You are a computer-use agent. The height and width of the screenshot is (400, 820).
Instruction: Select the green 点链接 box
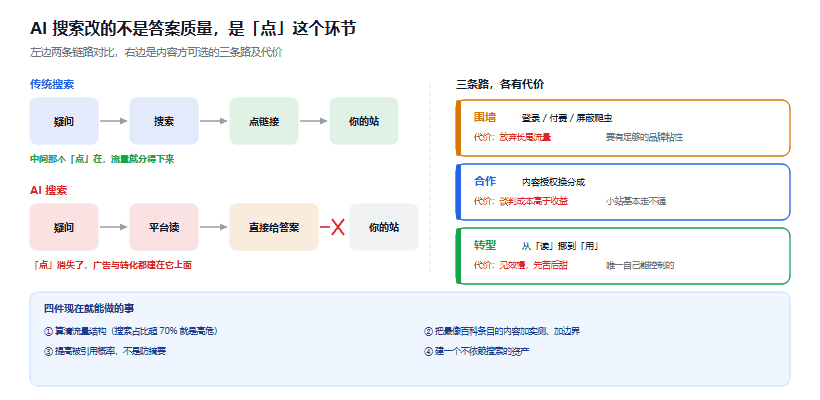point(264,121)
